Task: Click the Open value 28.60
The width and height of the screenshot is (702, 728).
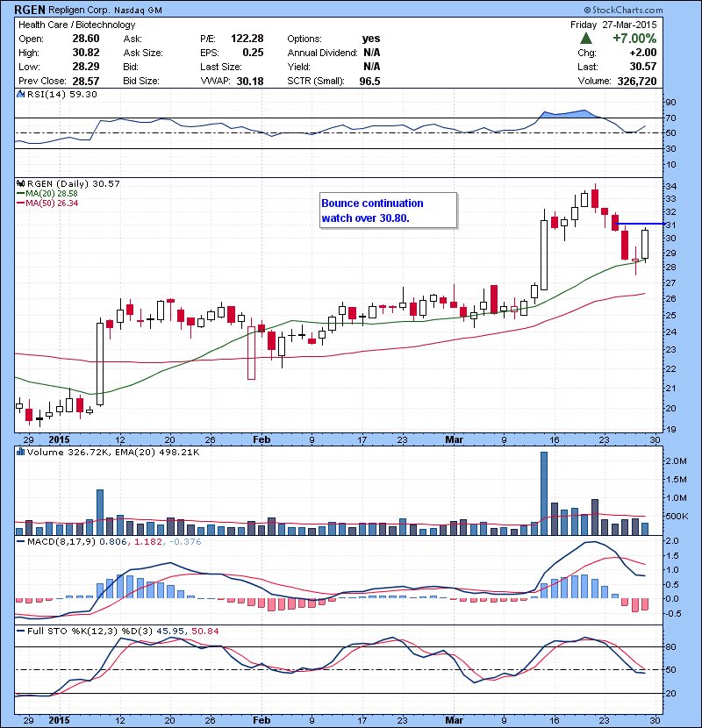Action: click(86, 39)
